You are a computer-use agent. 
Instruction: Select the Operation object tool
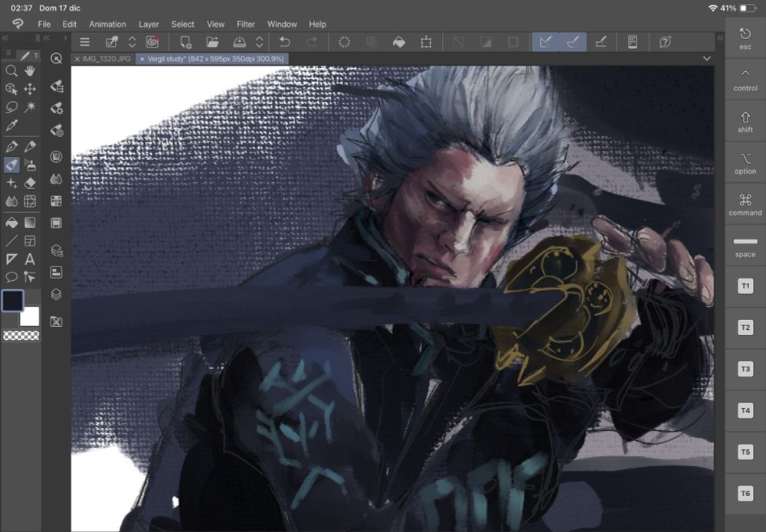pos(11,89)
